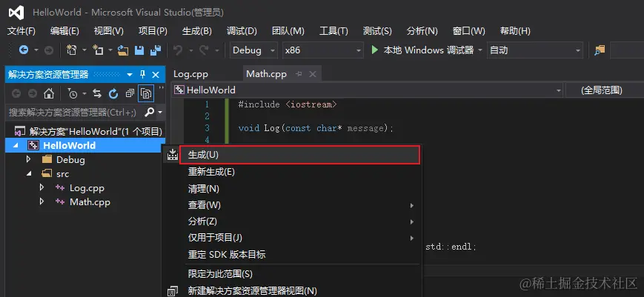Click the Solution Explorer back arrow icon
This screenshot has height=297, width=644.
tap(16, 93)
